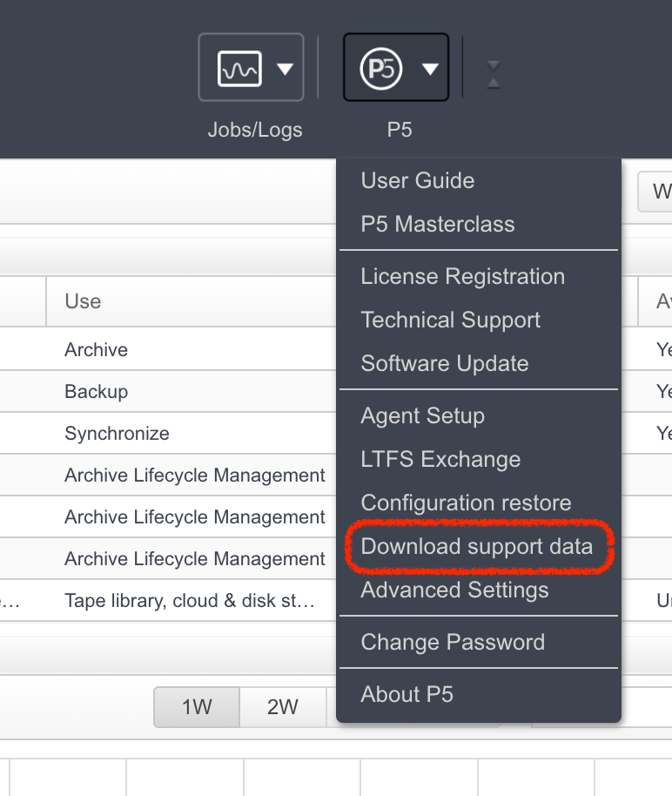Open the User Guide menu item
This screenshot has height=796, width=672.
[418, 181]
